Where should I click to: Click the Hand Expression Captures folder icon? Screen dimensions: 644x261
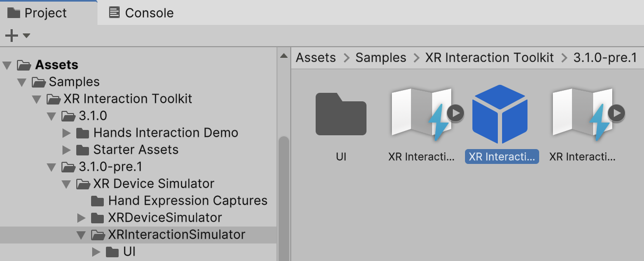click(x=97, y=201)
